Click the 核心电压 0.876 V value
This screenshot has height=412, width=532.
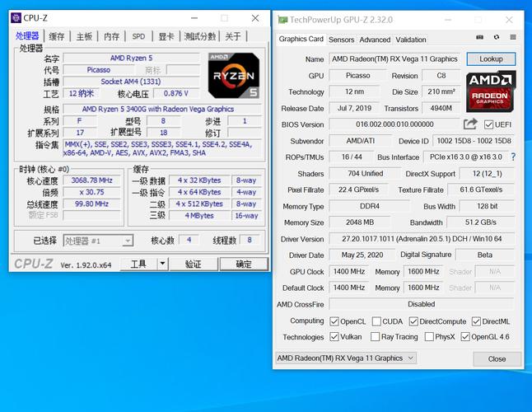pyautogui.click(x=176, y=93)
